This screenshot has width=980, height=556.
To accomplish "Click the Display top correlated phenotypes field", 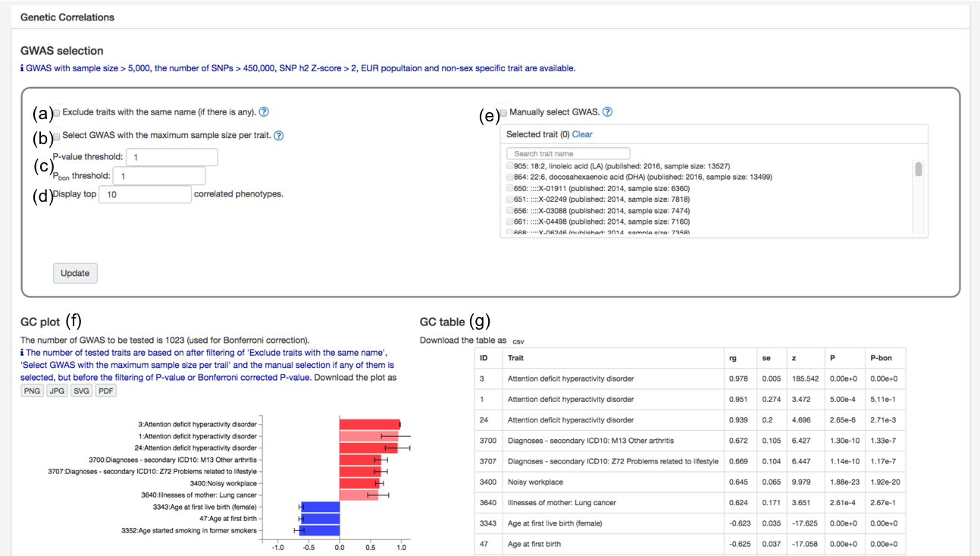I will point(145,194).
